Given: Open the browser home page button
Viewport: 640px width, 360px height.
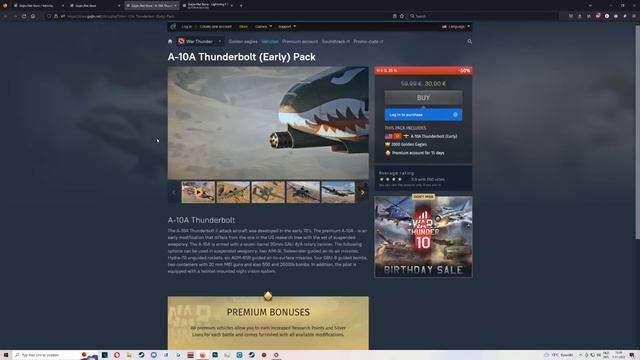Looking at the screenshot, I should pyautogui.click(x=33, y=16).
